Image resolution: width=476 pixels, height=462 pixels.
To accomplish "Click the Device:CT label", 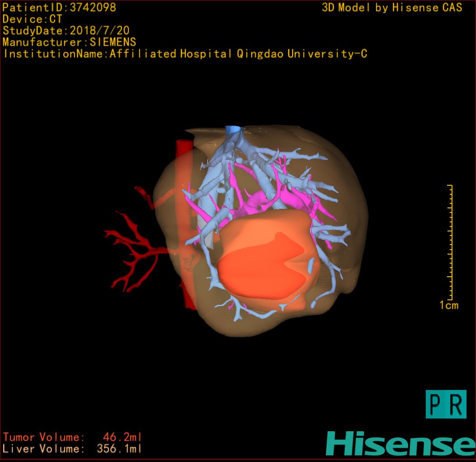I will [x=32, y=19].
